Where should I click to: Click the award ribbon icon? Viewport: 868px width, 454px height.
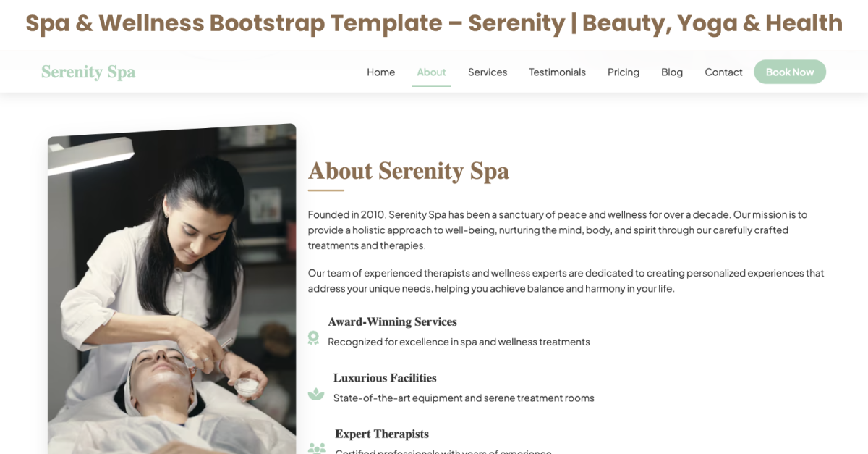click(x=313, y=337)
